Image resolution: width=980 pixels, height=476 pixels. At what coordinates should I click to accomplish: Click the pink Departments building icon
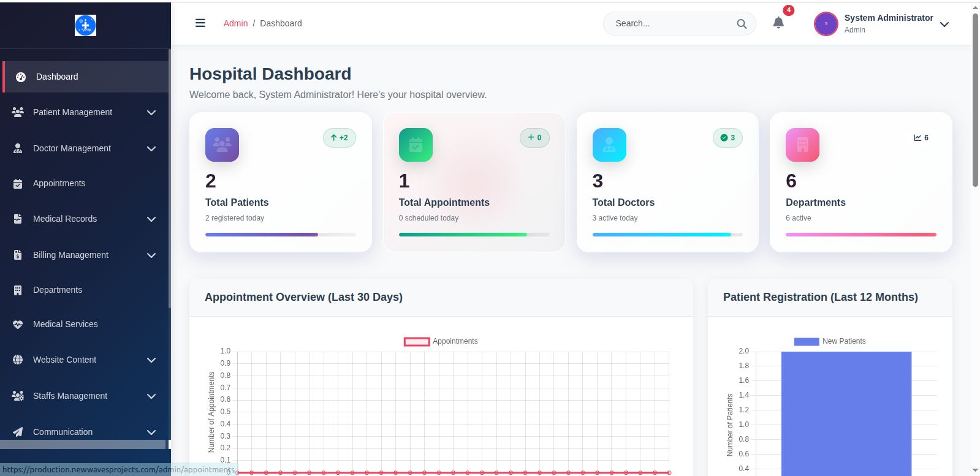pos(802,145)
